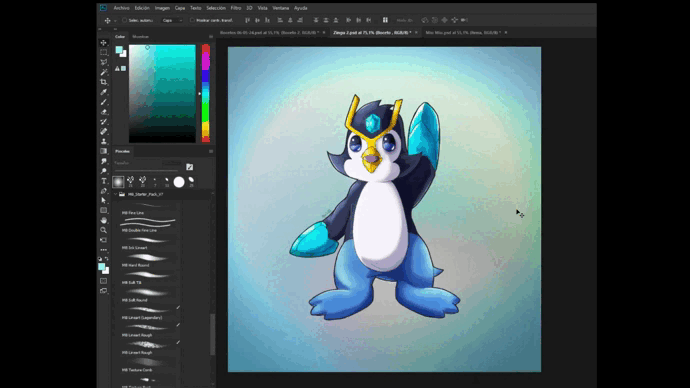Open the Filtro menu

point(236,8)
